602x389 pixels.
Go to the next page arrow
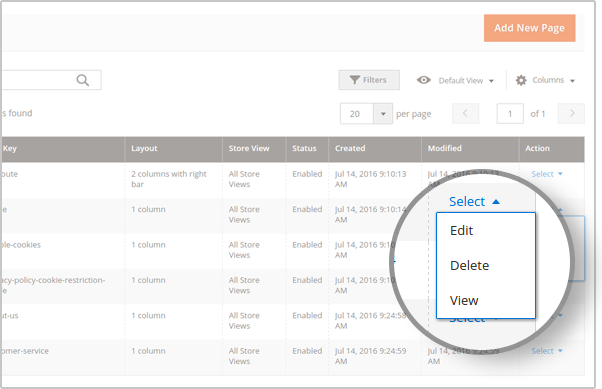click(571, 113)
